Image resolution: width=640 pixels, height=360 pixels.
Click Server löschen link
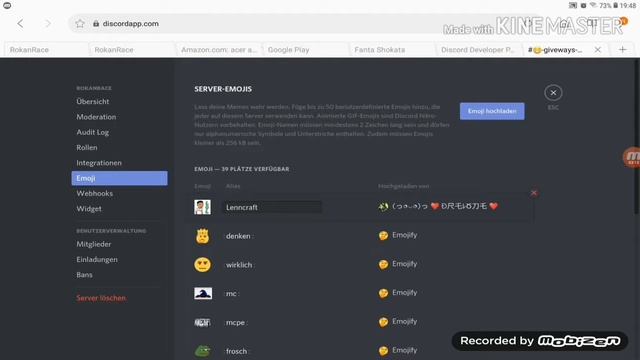click(101, 298)
